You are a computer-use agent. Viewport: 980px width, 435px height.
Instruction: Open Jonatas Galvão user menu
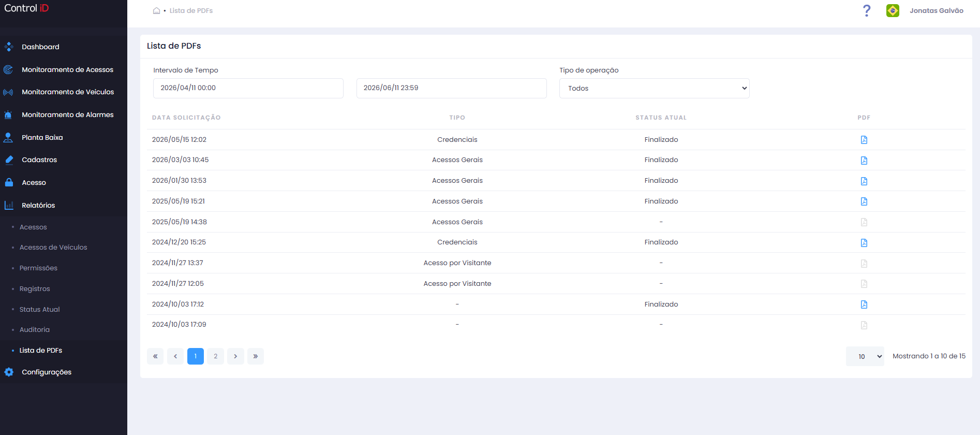pyautogui.click(x=936, y=10)
